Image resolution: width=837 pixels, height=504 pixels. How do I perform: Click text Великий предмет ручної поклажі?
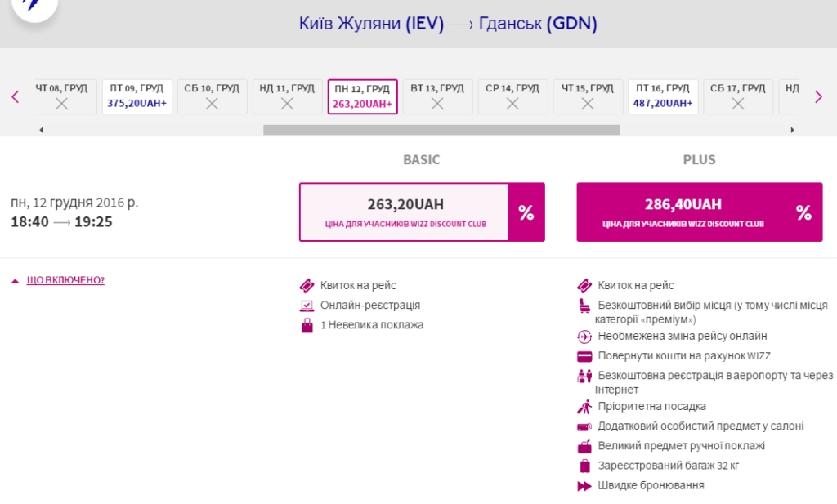[681, 446]
